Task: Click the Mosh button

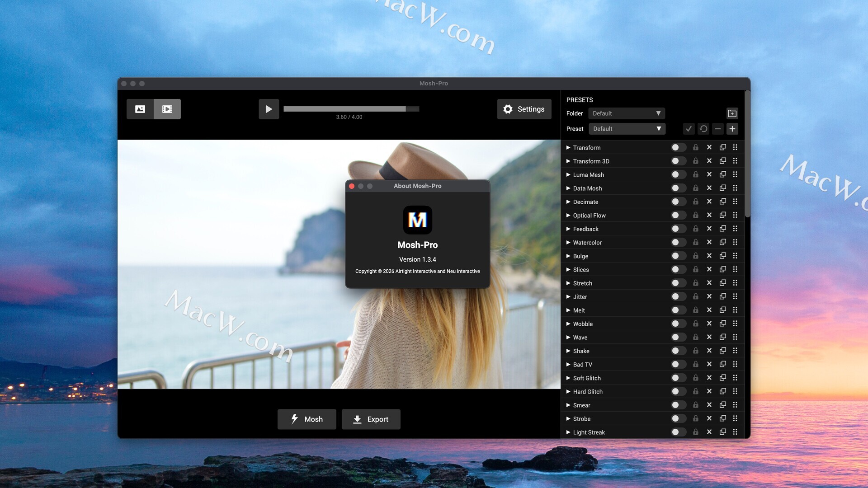Action: pos(307,419)
